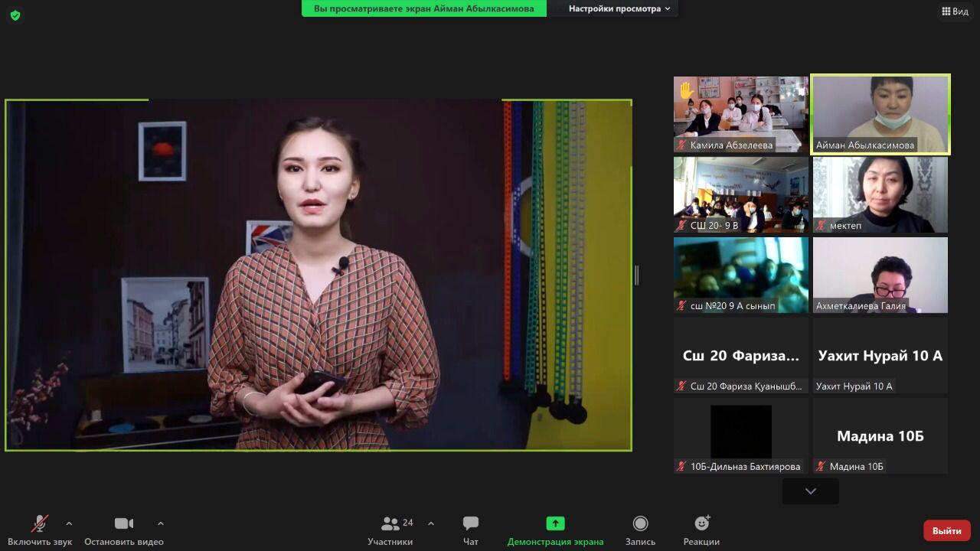Screen dimensions: 980x551
Task: Select сш №20 9 А сынып thumbnail
Action: coord(740,275)
